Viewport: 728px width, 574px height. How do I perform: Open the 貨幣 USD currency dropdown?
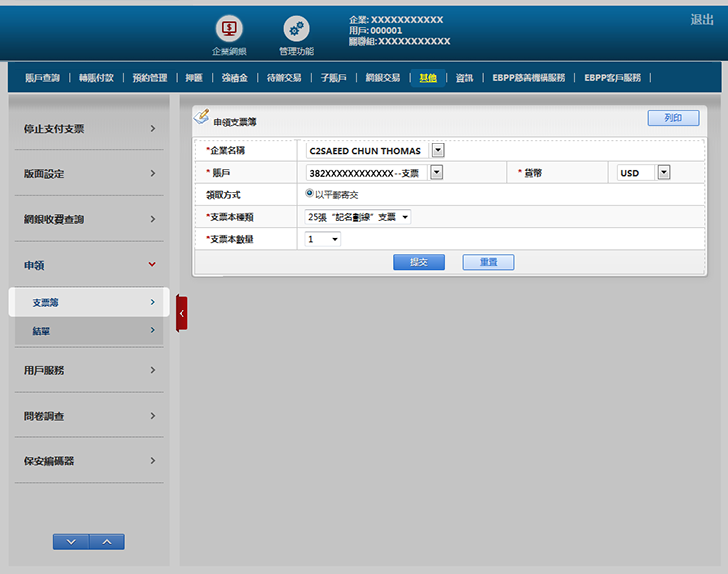point(664,173)
